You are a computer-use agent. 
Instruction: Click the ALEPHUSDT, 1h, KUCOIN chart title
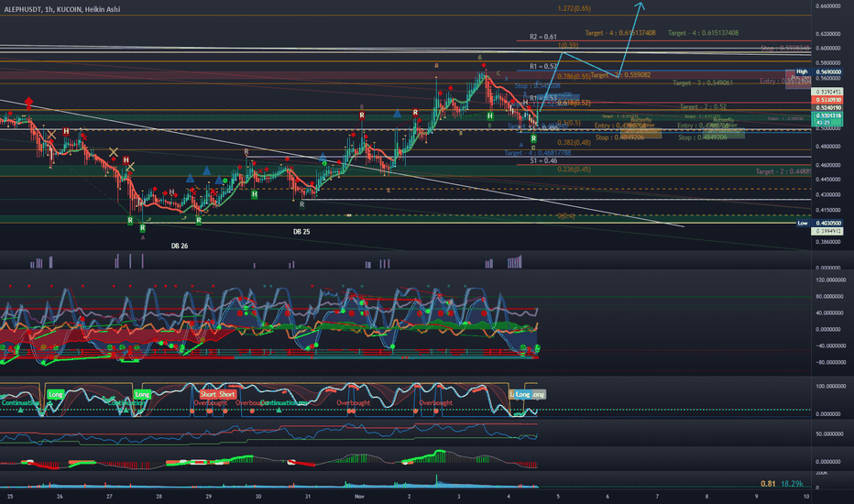(61, 9)
